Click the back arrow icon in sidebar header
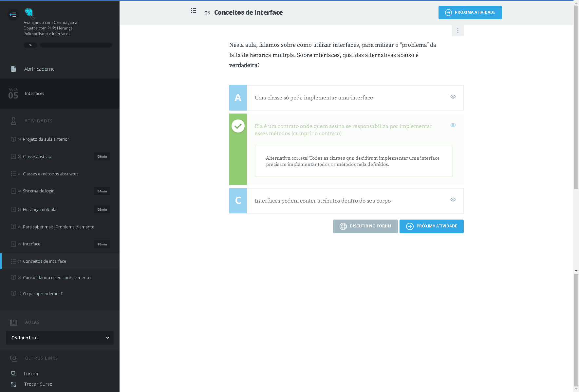The image size is (579, 392). pyautogui.click(x=13, y=14)
